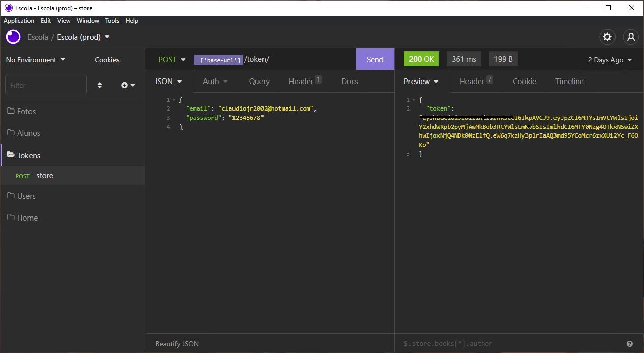Open the View menu
The image size is (644, 353).
click(64, 21)
